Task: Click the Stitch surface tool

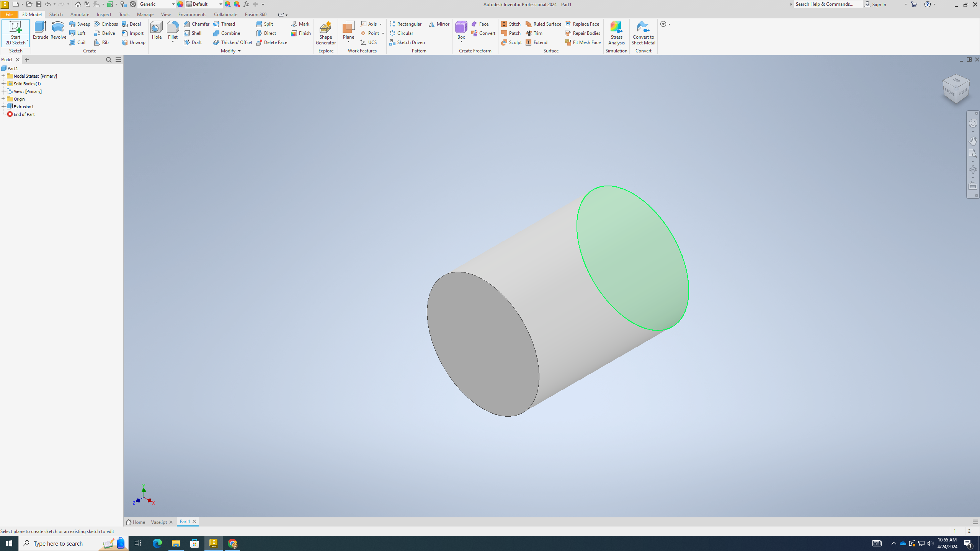Action: 511,24
